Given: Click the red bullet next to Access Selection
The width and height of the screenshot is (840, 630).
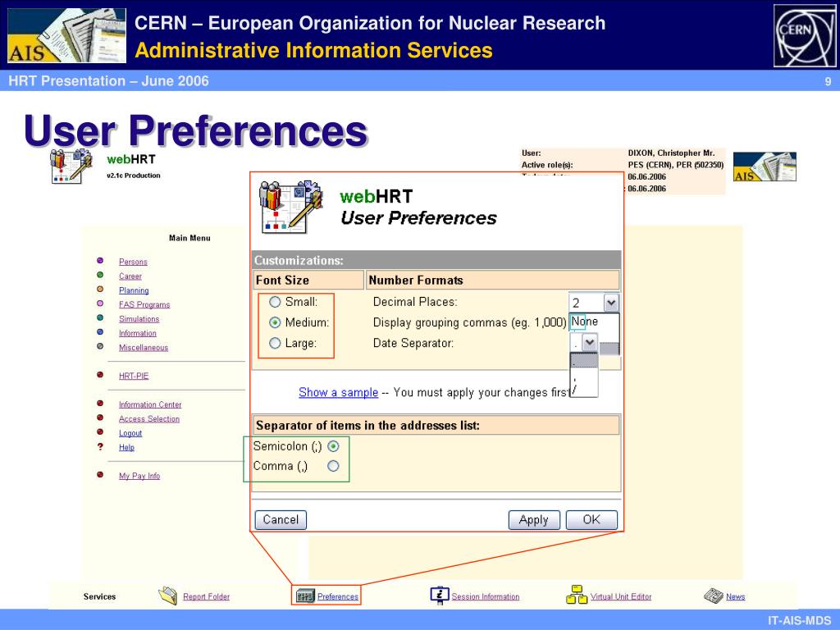Looking at the screenshot, I should [x=100, y=418].
